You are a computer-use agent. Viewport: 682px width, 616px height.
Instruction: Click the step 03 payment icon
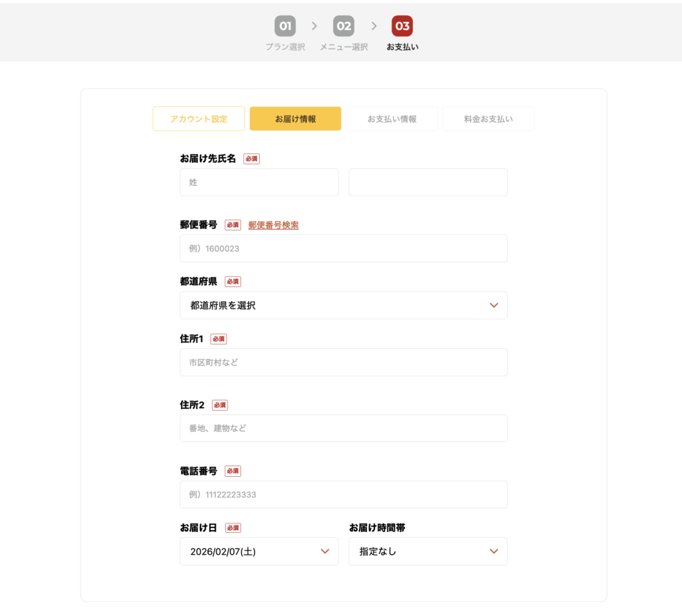pyautogui.click(x=402, y=26)
